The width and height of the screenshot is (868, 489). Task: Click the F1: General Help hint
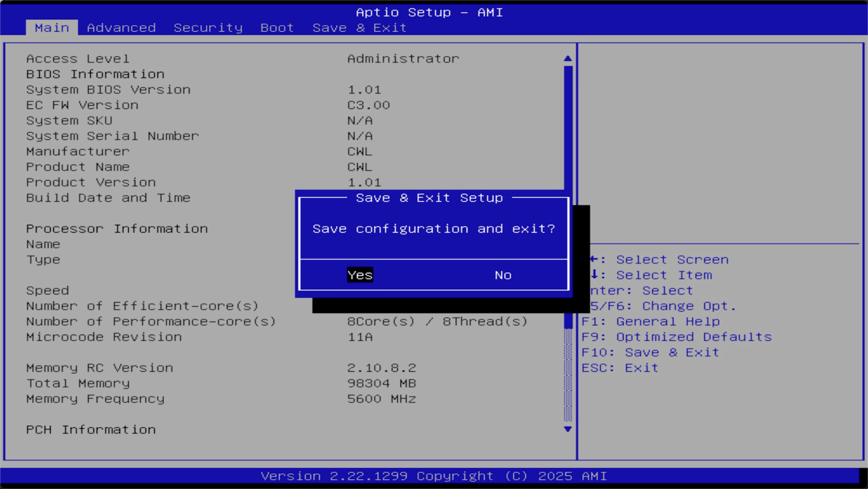pyautogui.click(x=650, y=322)
